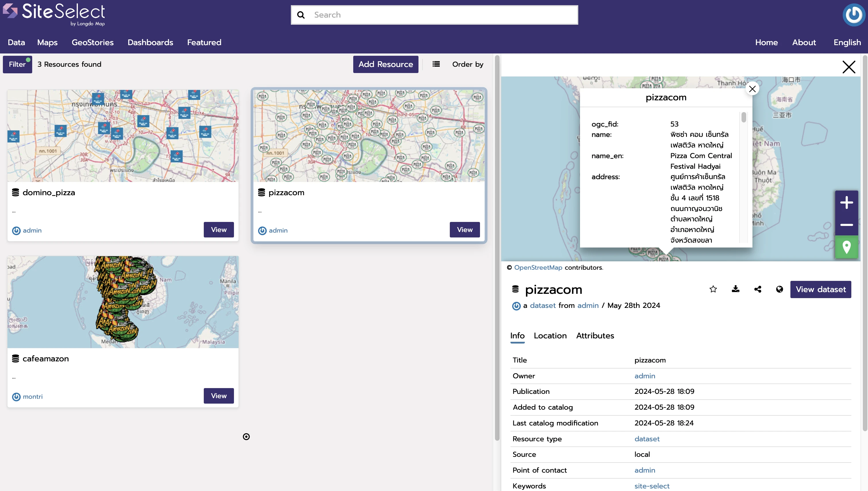
Task: Click the dataset icon beside pizzacom card title
Action: [x=262, y=192]
